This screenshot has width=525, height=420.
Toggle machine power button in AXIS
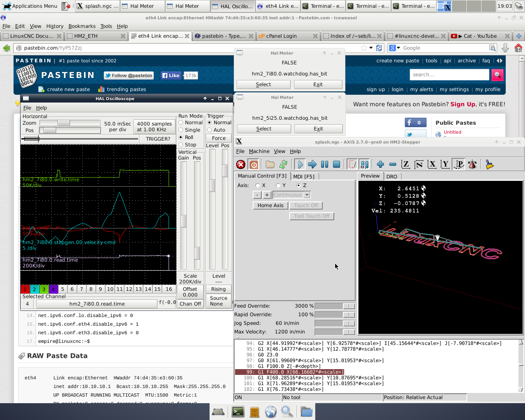(x=253, y=164)
